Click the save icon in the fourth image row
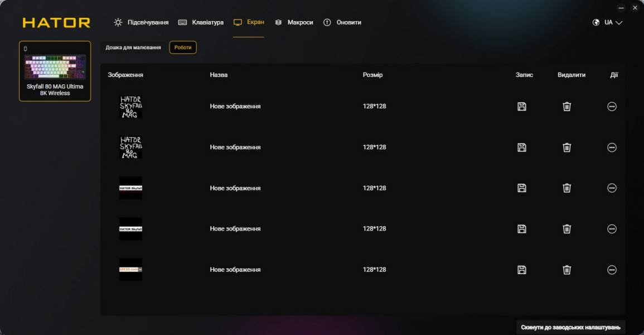 (522, 229)
